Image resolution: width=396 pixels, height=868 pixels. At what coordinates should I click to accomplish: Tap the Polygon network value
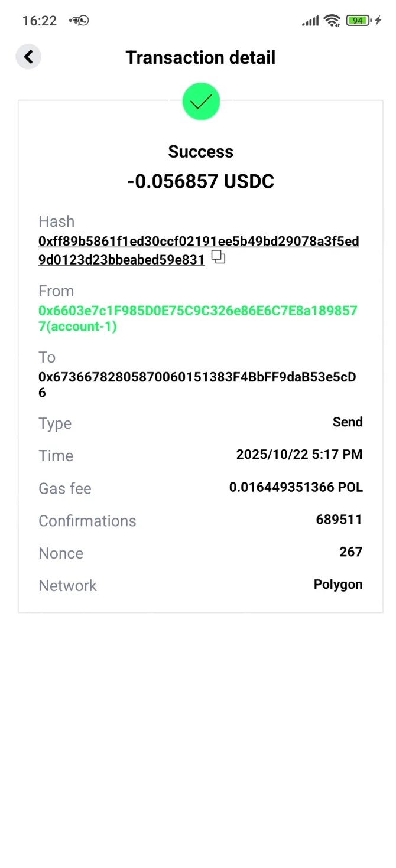pos(338,585)
